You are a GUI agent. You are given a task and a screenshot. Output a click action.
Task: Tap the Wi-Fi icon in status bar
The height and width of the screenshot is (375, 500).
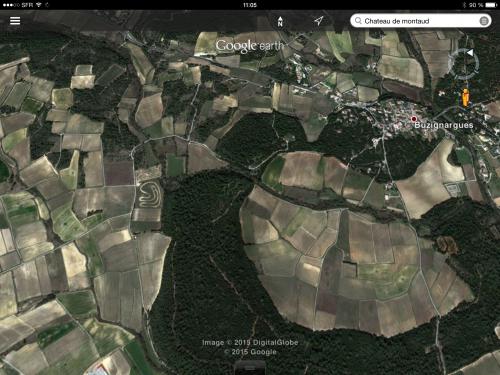[x=39, y=5]
